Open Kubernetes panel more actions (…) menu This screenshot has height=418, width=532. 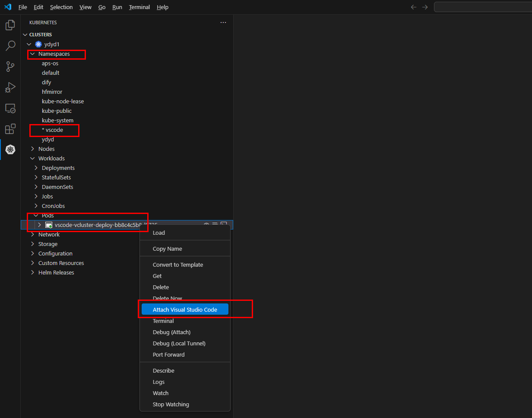(223, 22)
